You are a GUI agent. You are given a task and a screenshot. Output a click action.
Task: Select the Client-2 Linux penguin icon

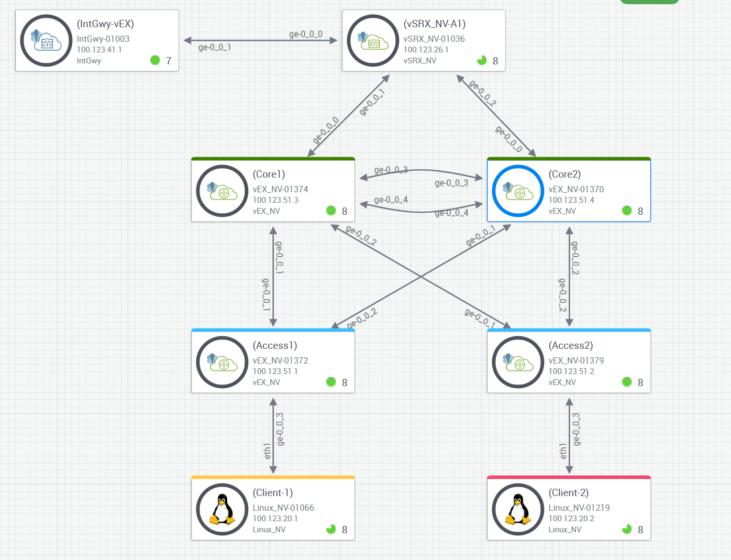(518, 509)
